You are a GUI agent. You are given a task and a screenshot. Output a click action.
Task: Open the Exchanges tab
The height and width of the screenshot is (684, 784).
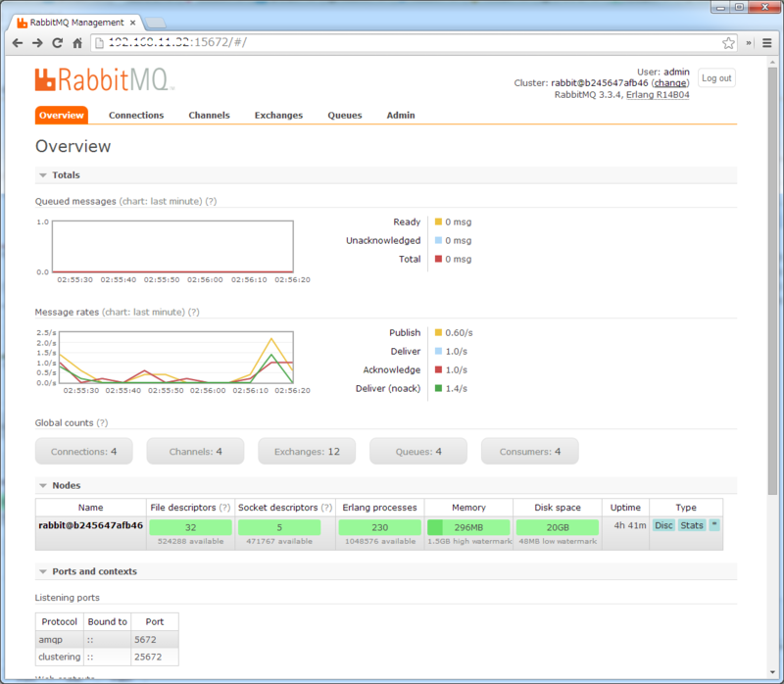coord(278,115)
